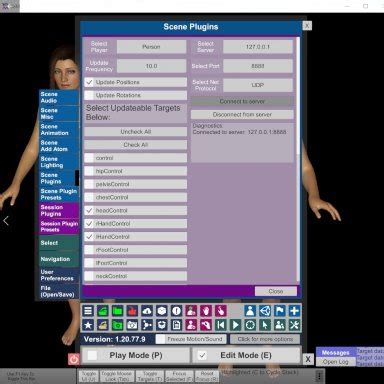The height and width of the screenshot is (384, 384).
Task: Click the three dots icon in bottom bar
Action: (x=319, y=376)
